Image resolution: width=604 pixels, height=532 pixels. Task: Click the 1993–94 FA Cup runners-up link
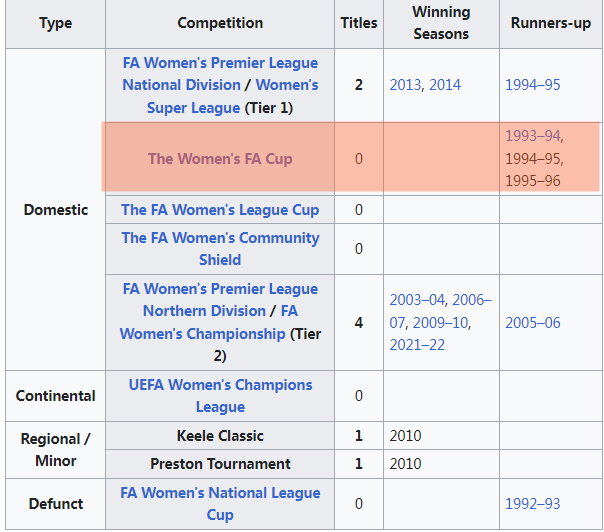534,137
